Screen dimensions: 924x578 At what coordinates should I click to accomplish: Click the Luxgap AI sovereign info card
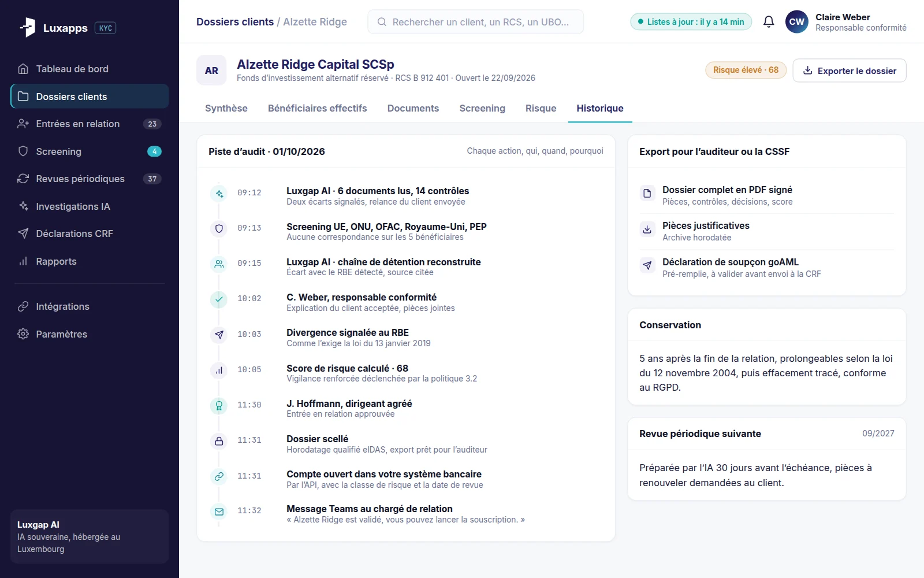pos(90,536)
